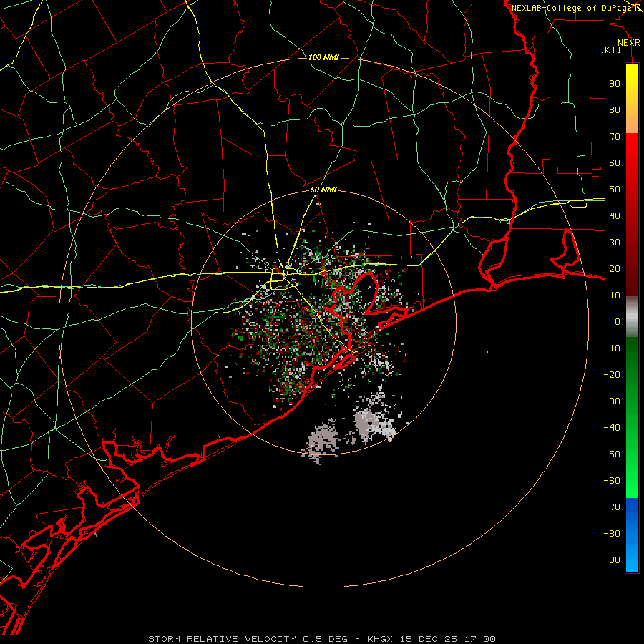Click the 70 value on the velocity scale
644x644 pixels.
pyautogui.click(x=615, y=137)
